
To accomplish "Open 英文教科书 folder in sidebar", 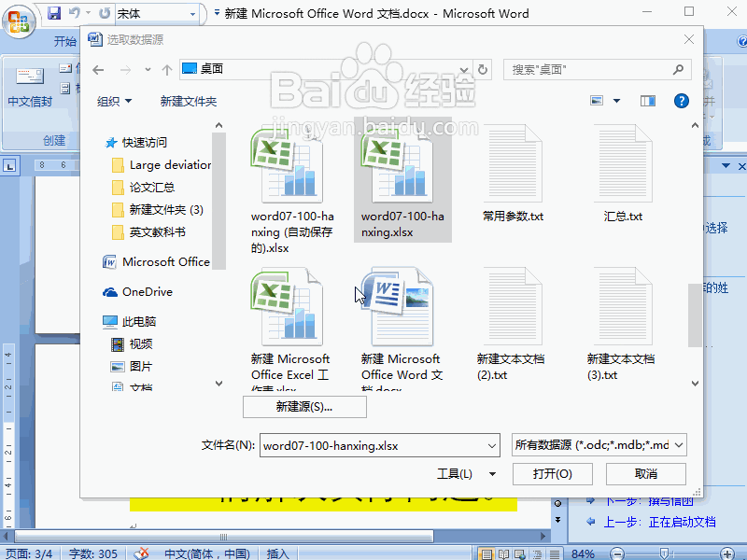I will point(148,231).
